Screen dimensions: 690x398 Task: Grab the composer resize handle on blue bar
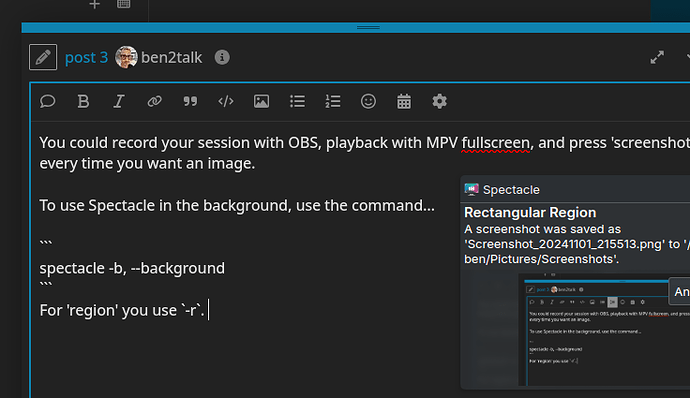coord(368,27)
